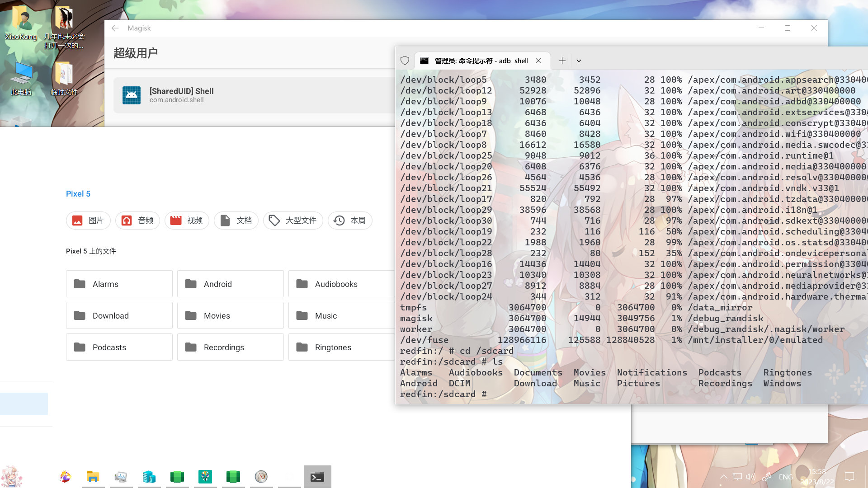Open the Recordings folder
868x488 pixels.
pyautogui.click(x=231, y=347)
